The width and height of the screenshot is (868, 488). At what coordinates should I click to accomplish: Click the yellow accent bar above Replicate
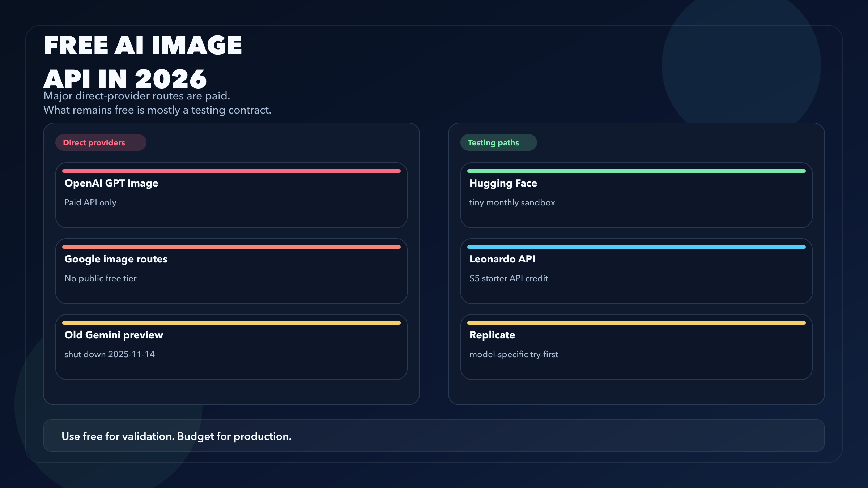(637, 322)
